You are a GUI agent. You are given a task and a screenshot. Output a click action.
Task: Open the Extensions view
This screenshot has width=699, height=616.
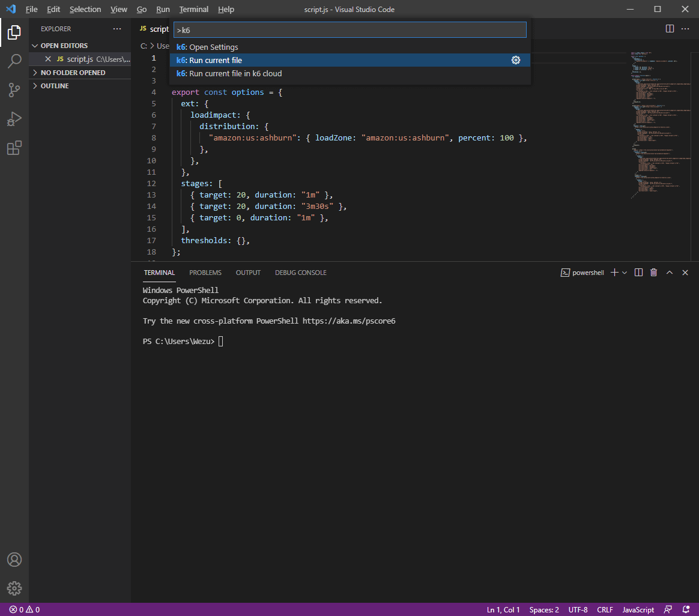point(14,148)
